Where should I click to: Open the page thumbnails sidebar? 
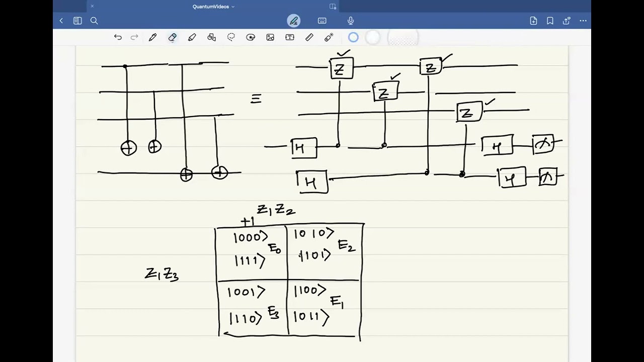pos(77,21)
